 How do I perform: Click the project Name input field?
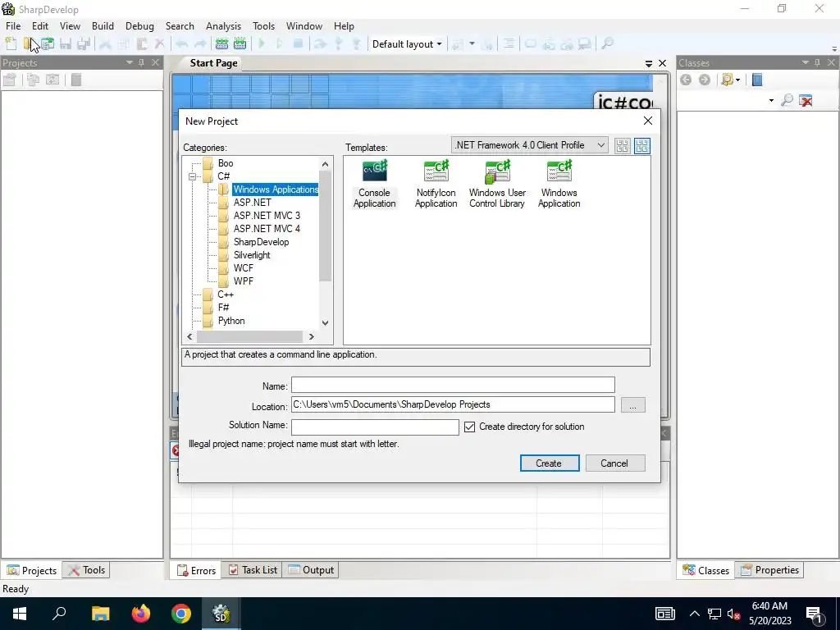pyautogui.click(x=453, y=386)
